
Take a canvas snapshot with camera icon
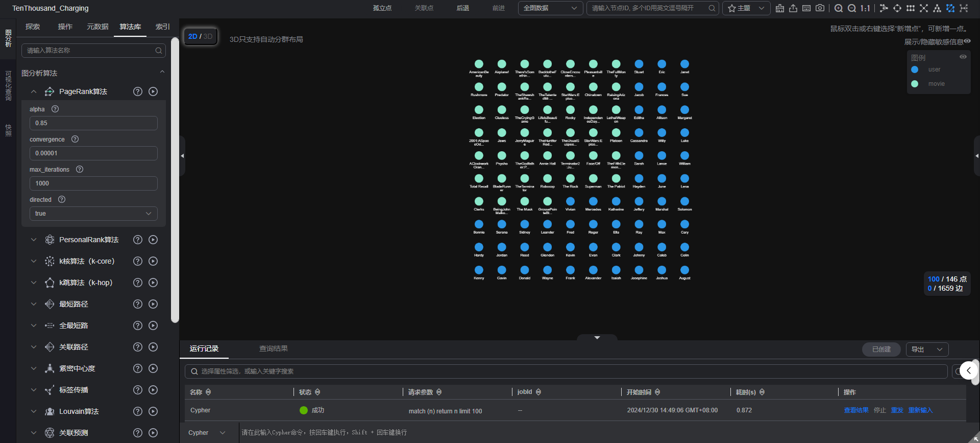[x=820, y=8]
